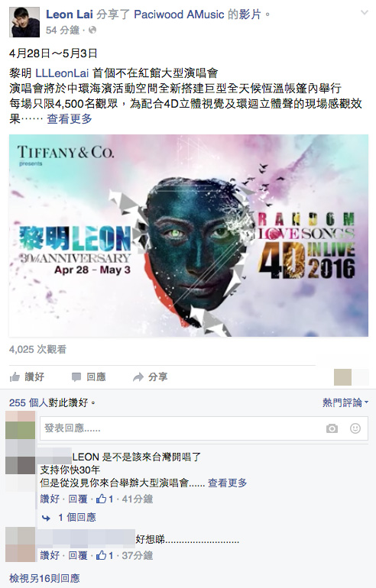View the other 16 comments (檢視另16則回應)
This screenshot has width=376, height=588.
pyautogui.click(x=44, y=578)
